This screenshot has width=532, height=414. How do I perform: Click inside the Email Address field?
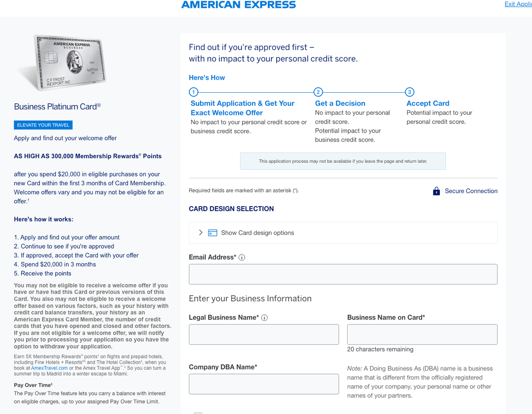[x=343, y=274]
